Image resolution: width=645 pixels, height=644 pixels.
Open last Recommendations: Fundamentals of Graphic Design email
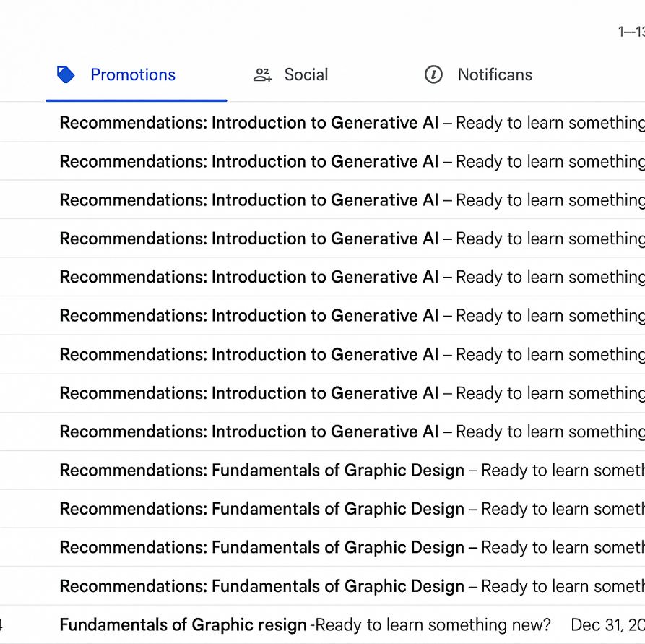pyautogui.click(x=262, y=586)
